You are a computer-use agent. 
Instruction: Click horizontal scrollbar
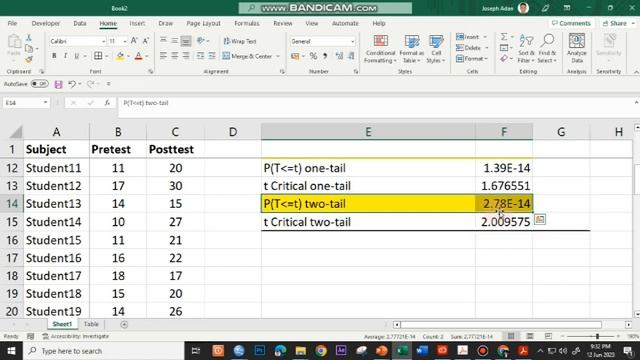[501, 324]
